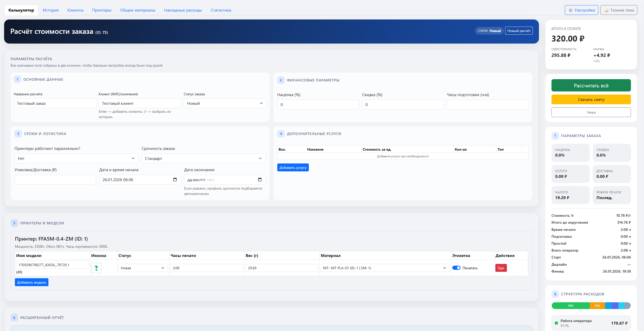Click the yellow Скачать смету button
Viewport: 644px width, 331px height.
pyautogui.click(x=591, y=99)
